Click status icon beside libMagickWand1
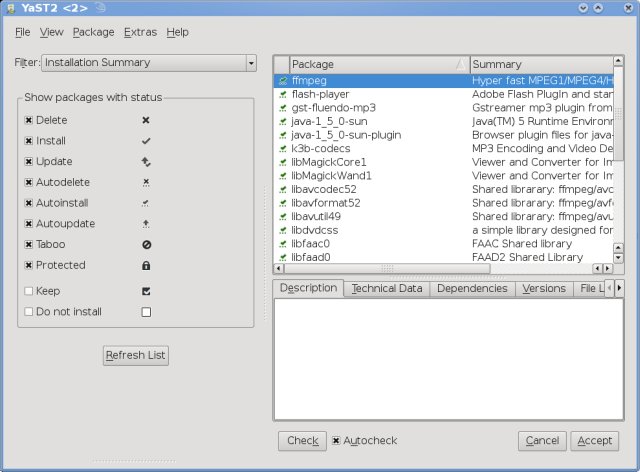The image size is (640, 472). (x=282, y=176)
